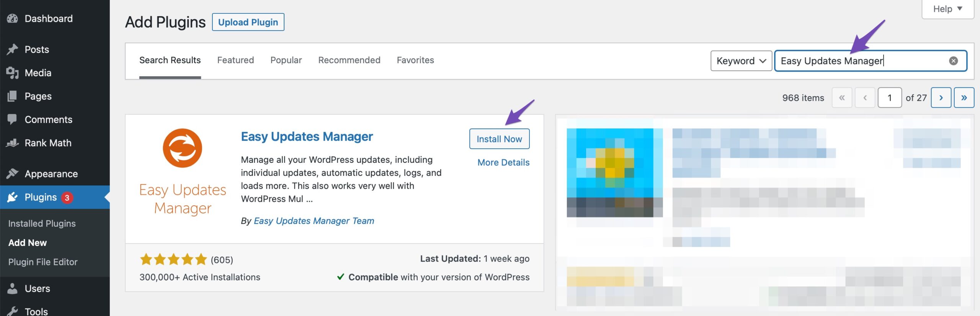
Task: Open the Posts menu item
Action: 55,49
